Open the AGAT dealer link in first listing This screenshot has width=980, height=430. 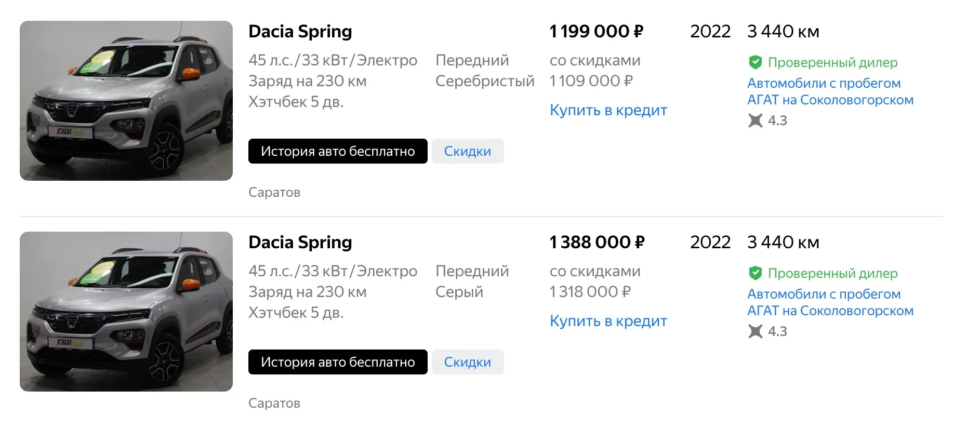click(830, 91)
